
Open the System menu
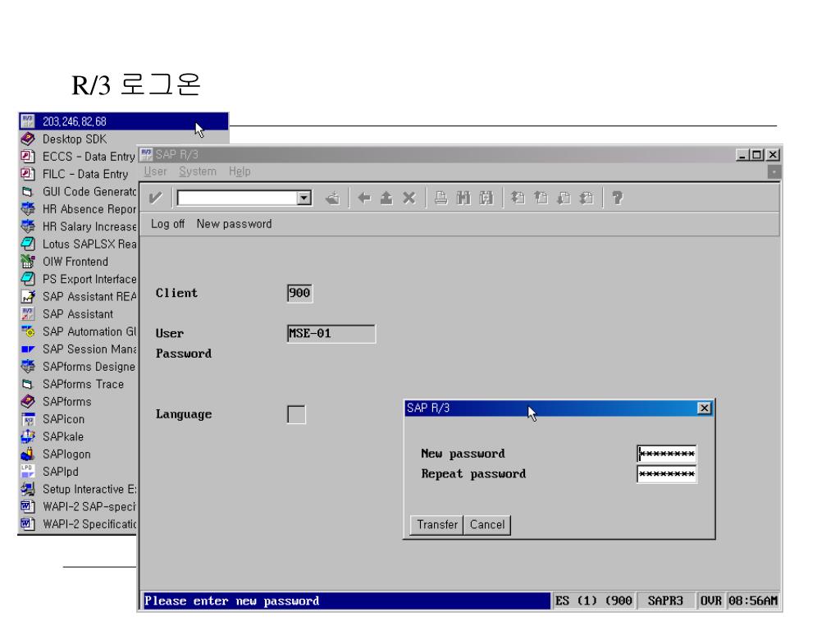click(198, 171)
